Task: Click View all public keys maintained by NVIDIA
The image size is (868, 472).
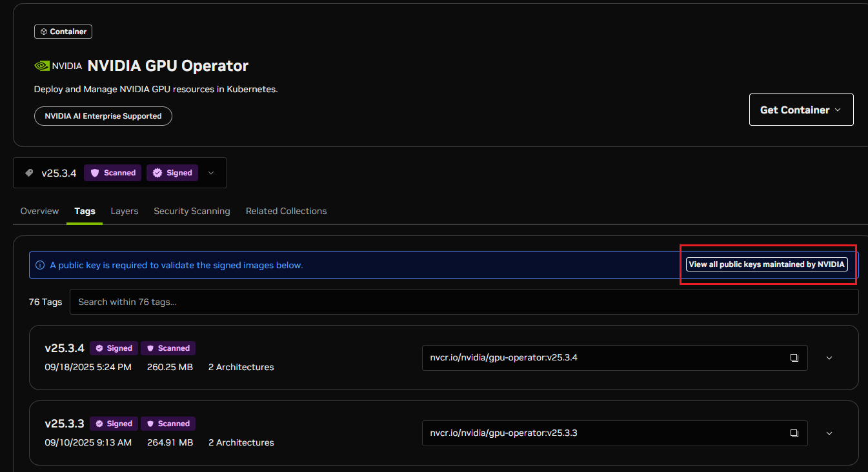Action: click(767, 264)
